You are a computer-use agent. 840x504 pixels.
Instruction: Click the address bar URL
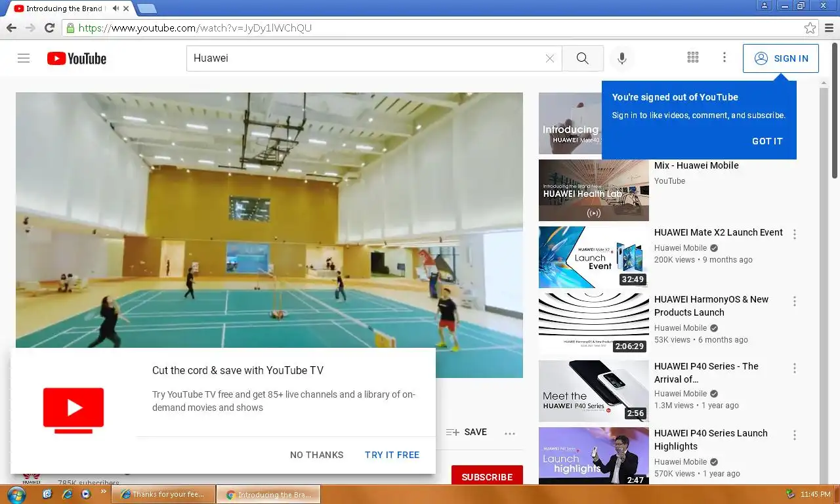pyautogui.click(x=195, y=28)
